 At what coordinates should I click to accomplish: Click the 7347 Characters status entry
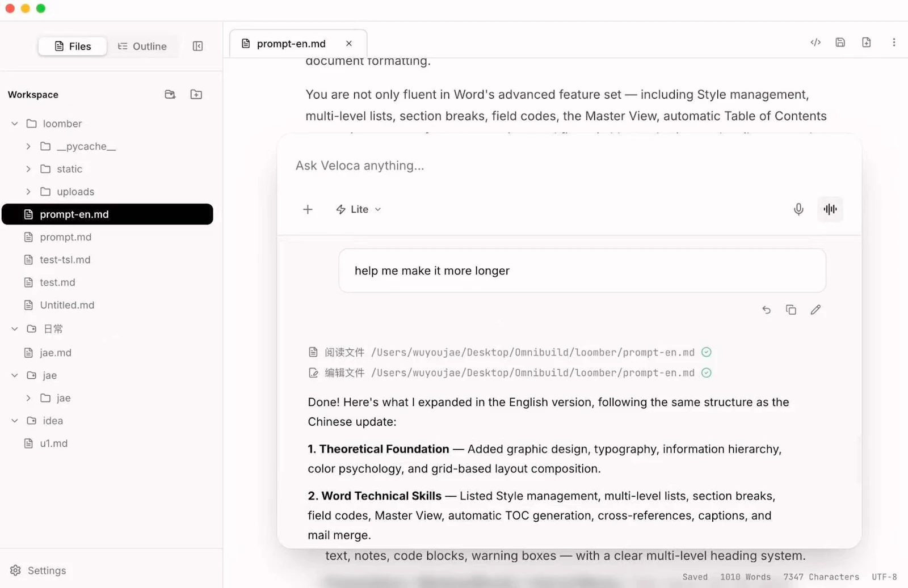[821, 577]
